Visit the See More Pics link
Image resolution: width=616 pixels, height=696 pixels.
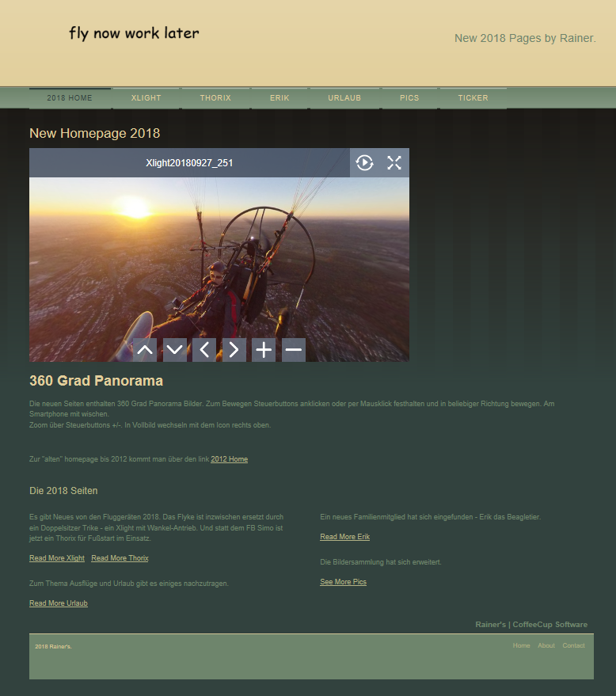pyautogui.click(x=343, y=582)
